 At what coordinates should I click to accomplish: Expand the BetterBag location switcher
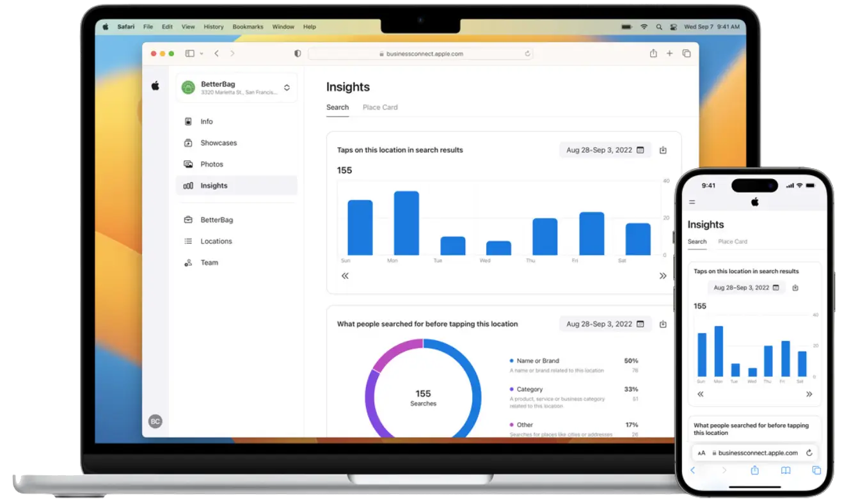[x=287, y=88]
